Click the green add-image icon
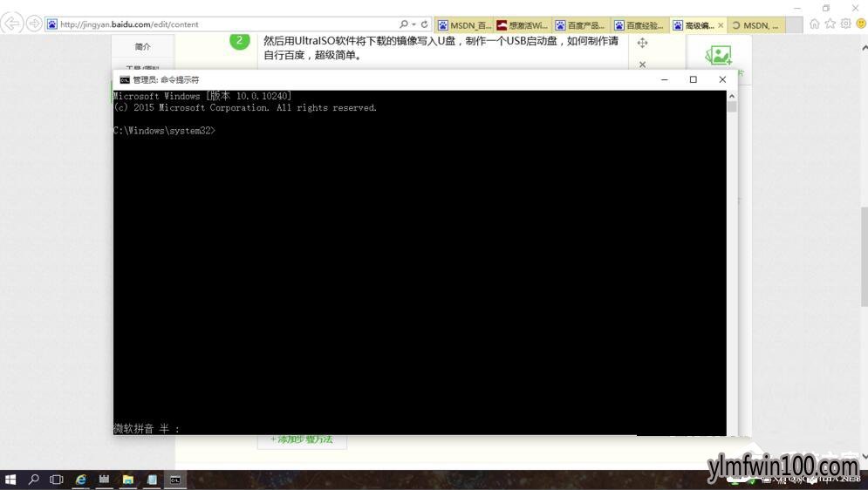 click(x=718, y=55)
